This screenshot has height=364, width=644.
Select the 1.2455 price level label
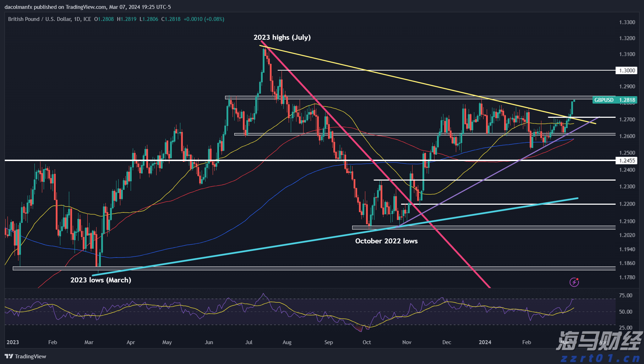click(627, 160)
